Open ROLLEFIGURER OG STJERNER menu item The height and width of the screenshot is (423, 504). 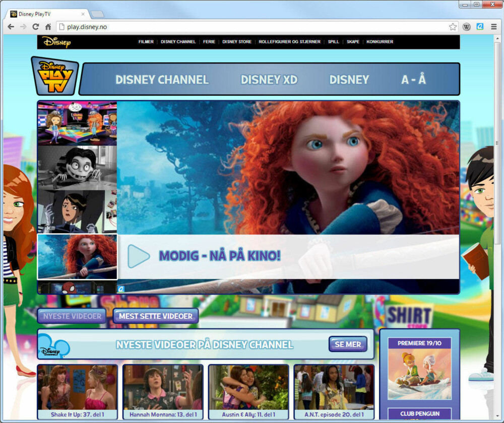coord(290,42)
